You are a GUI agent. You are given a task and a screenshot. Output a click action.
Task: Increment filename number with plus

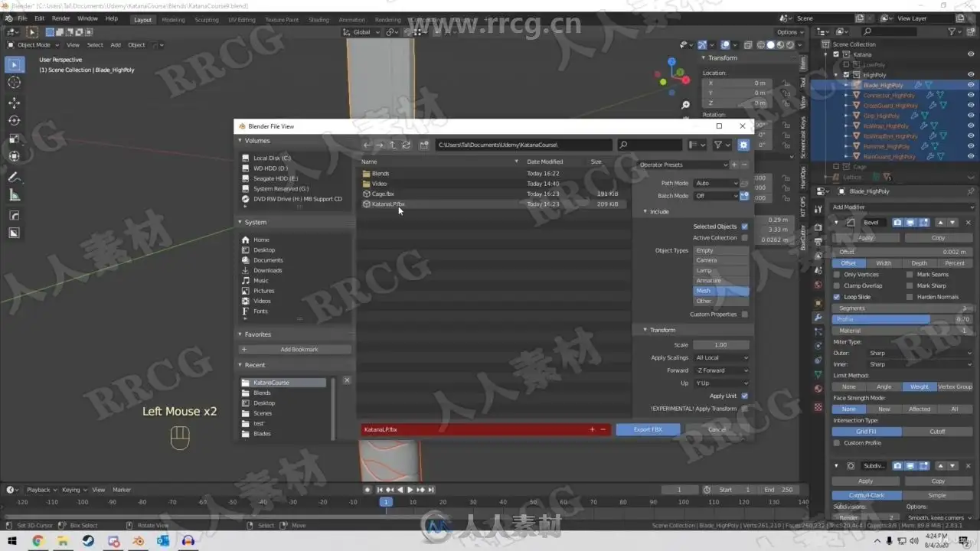click(592, 429)
